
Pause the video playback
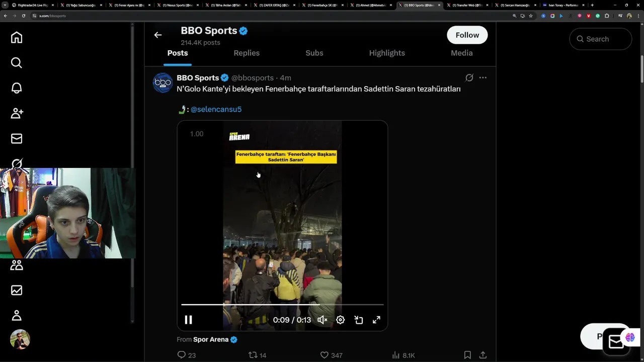188,320
